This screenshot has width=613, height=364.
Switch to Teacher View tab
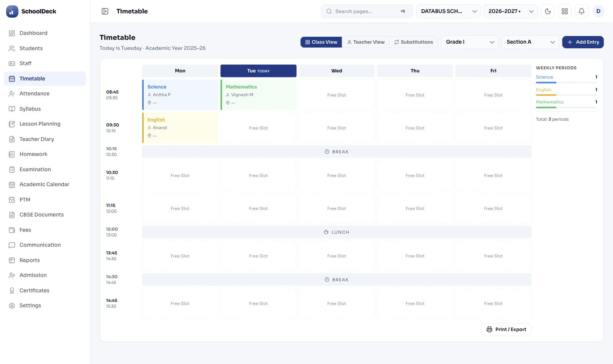click(x=366, y=42)
